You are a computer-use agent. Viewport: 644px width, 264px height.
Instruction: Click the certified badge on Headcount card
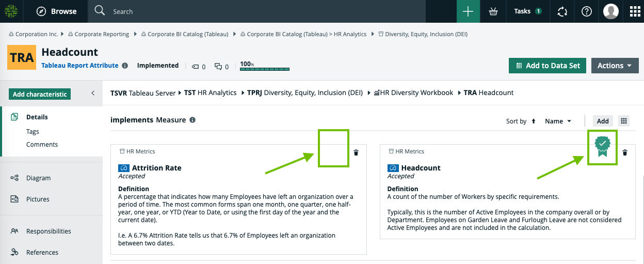[602, 147]
